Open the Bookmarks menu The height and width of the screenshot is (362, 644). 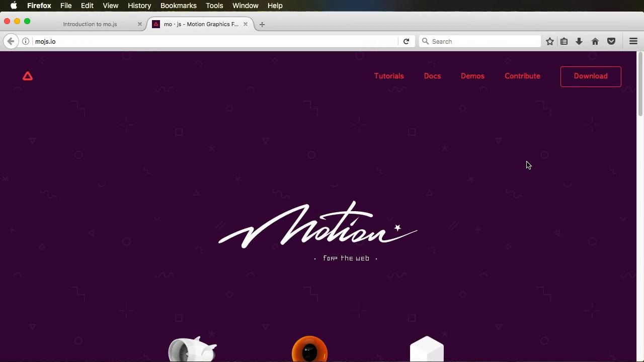coord(179,6)
